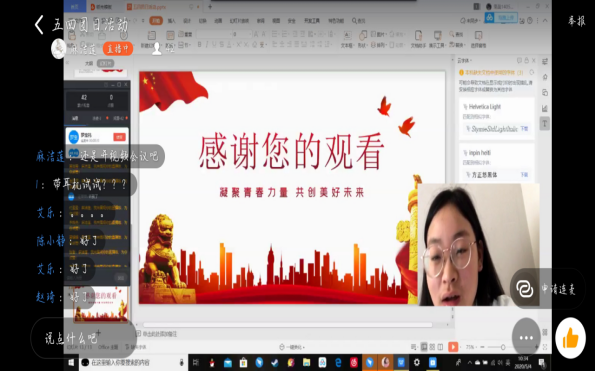This screenshot has width=596, height=371.
Task: Expand the font name combo box
Action: pos(213,34)
